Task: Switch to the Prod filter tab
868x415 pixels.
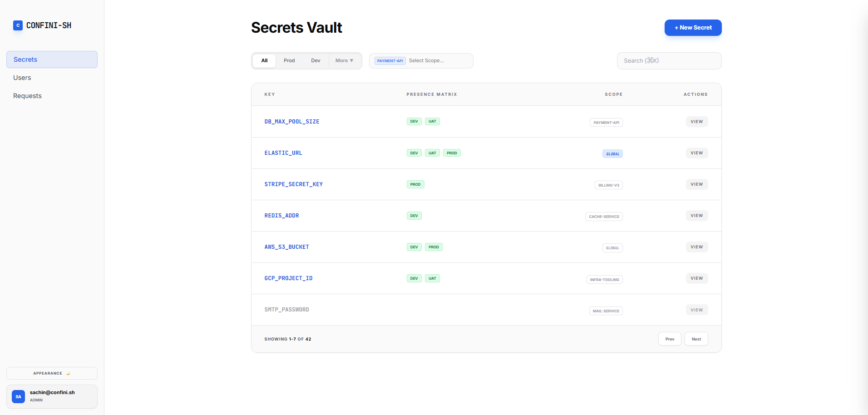Action: point(289,61)
